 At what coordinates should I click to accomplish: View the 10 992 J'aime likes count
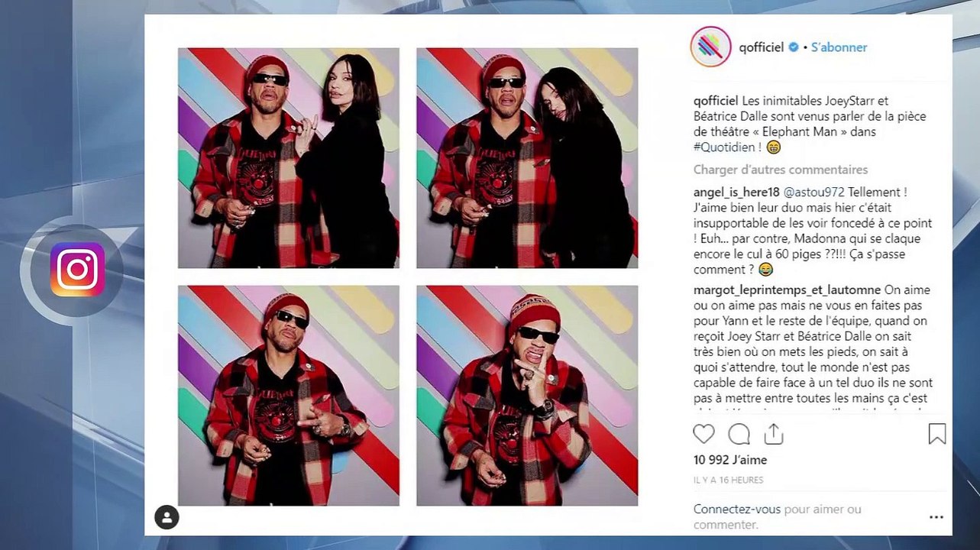(730, 460)
